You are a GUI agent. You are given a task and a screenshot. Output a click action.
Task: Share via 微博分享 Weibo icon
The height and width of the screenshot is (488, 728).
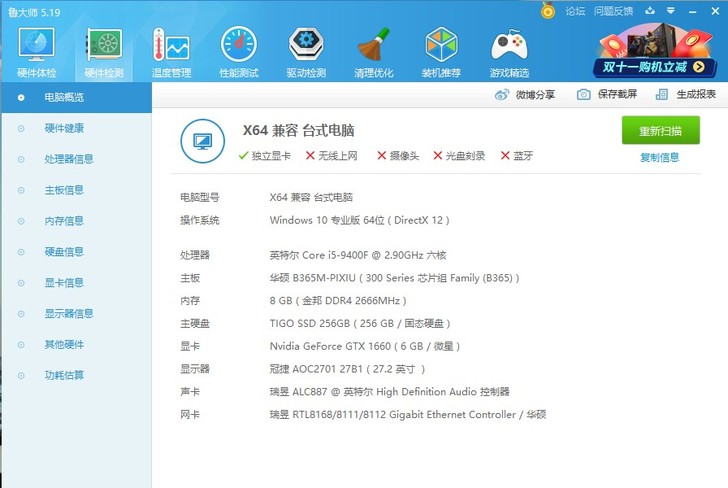(x=525, y=95)
